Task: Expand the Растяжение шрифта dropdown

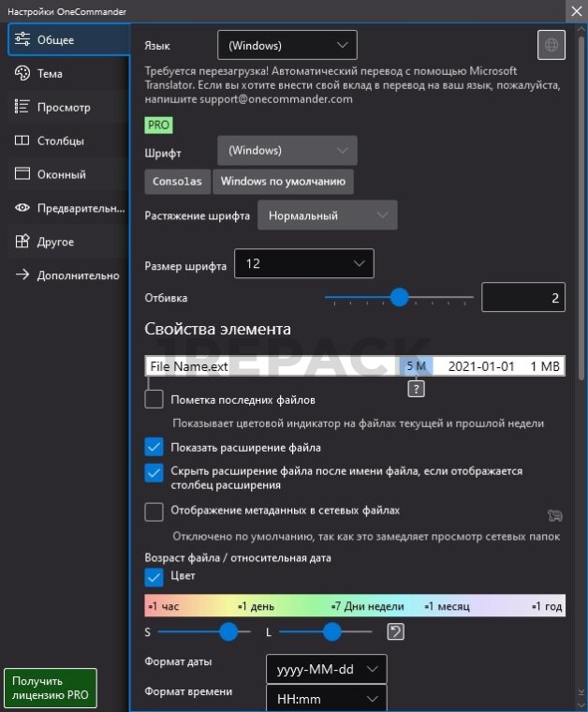Action: pos(327,215)
